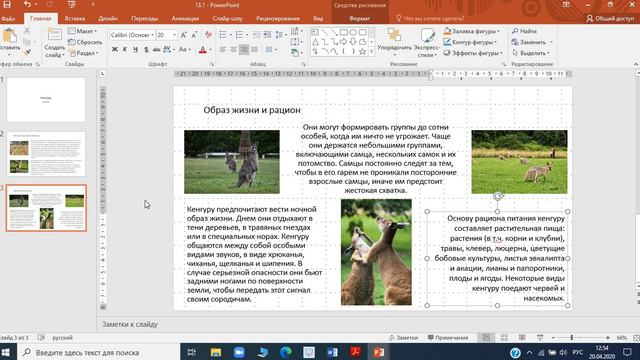Toggle strikethrough (abc) formatting
640x360 pixels.
tap(157, 50)
